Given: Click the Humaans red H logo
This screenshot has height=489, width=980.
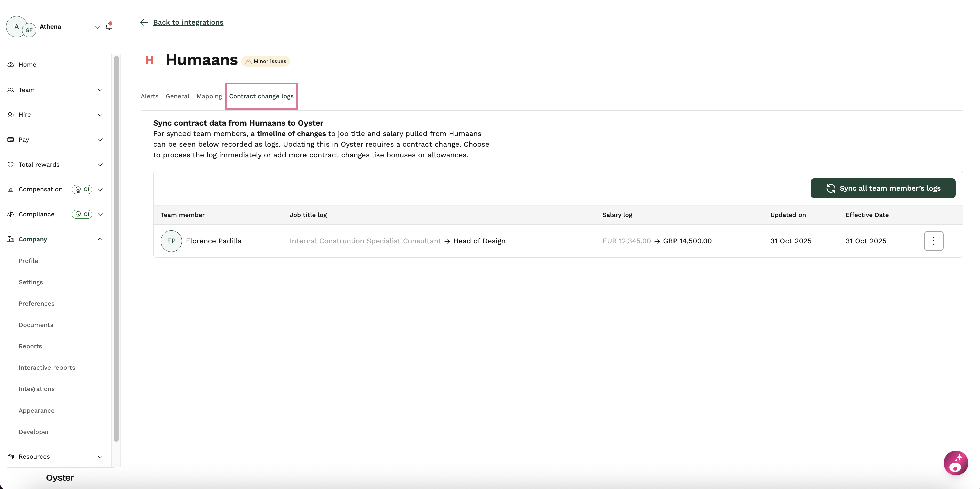Looking at the screenshot, I should pos(149,60).
